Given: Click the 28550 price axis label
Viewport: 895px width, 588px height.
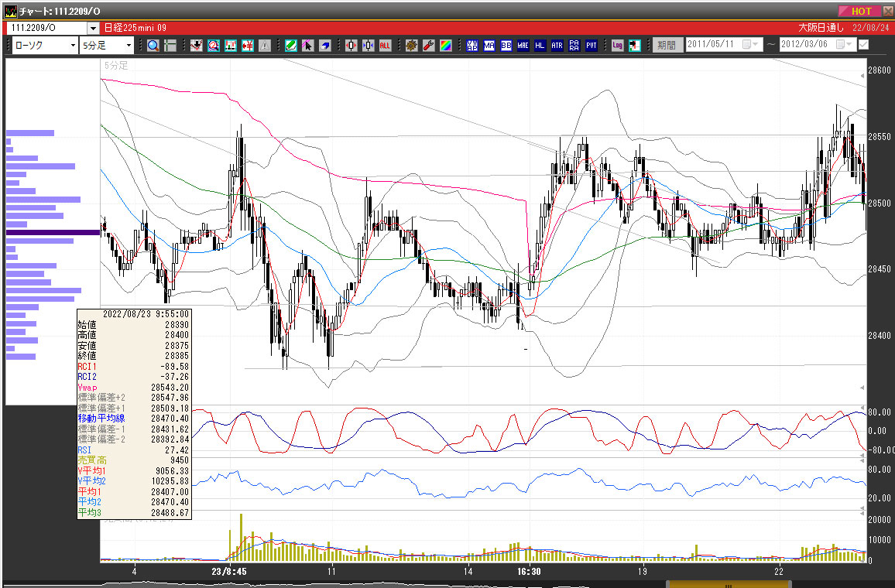Looking at the screenshot, I should (x=879, y=137).
